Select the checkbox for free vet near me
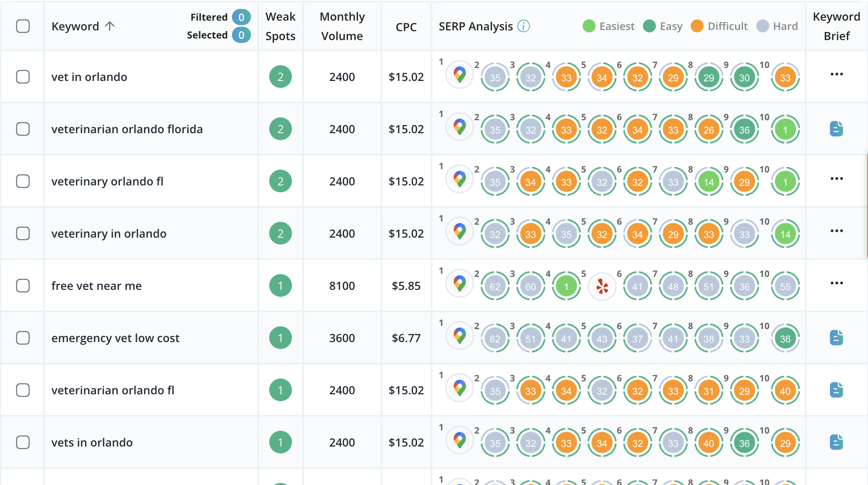 click(23, 285)
